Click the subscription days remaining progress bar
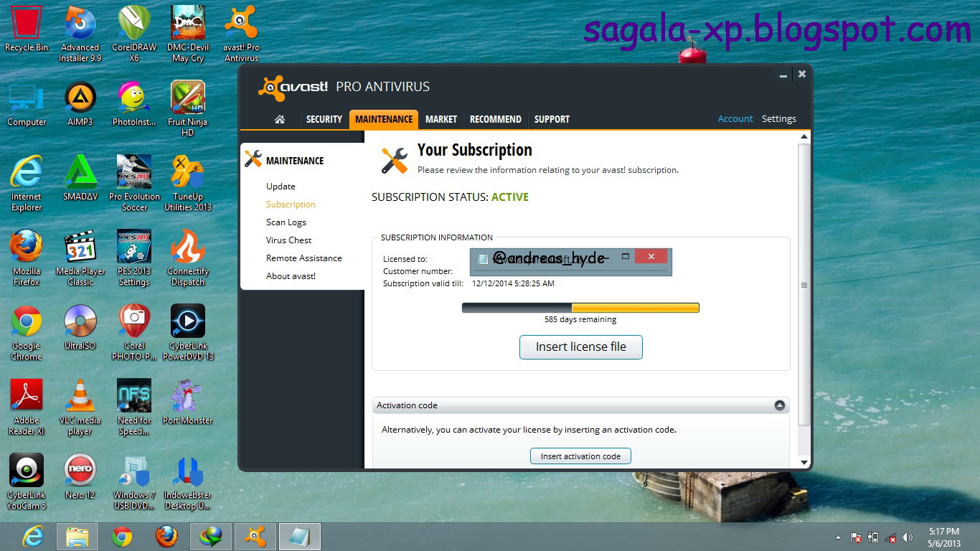980x551 pixels. tap(580, 308)
